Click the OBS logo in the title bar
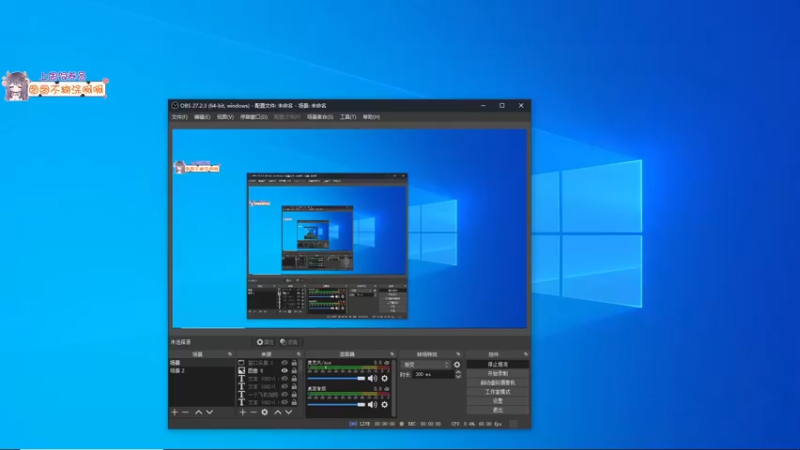The width and height of the screenshot is (800, 450). 174,105
